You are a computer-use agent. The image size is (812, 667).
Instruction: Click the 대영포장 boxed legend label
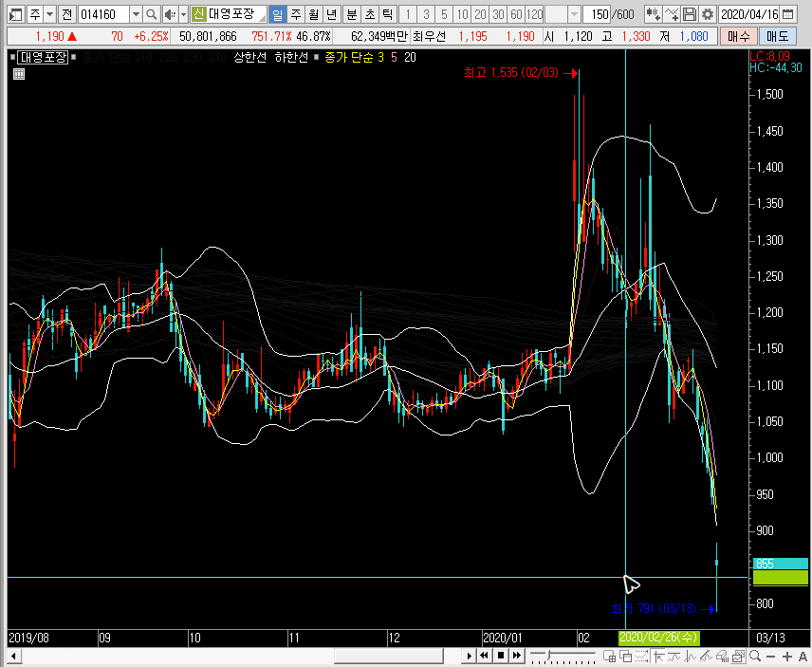tap(43, 58)
